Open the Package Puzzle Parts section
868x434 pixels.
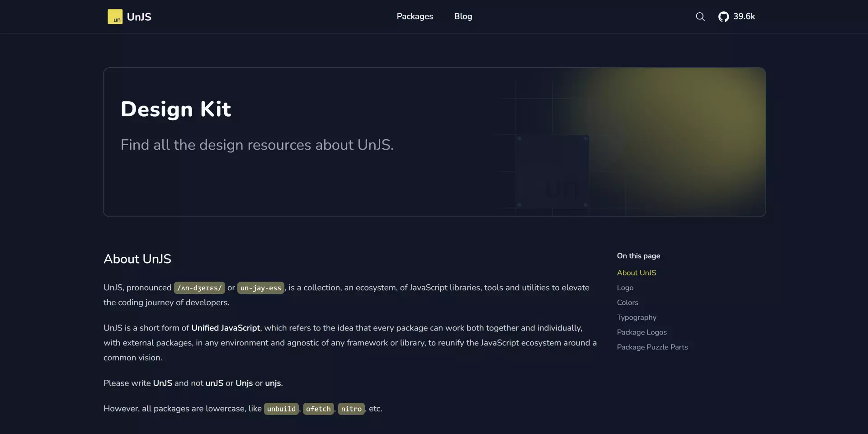652,347
